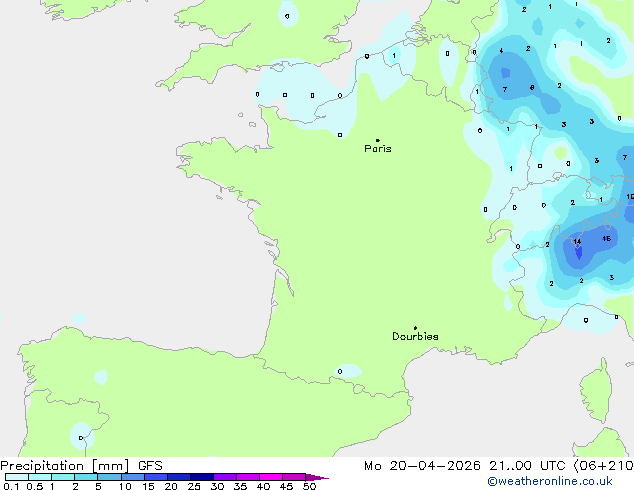The height and width of the screenshot is (490, 634).
Task: Pick the 5 to 10 legend swatch
Action: tap(109, 477)
